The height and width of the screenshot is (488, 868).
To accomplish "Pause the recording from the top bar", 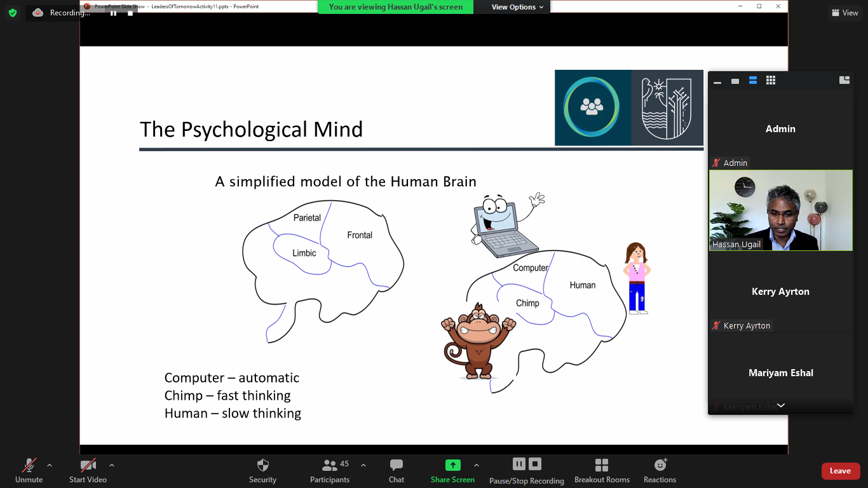I will click(x=113, y=13).
